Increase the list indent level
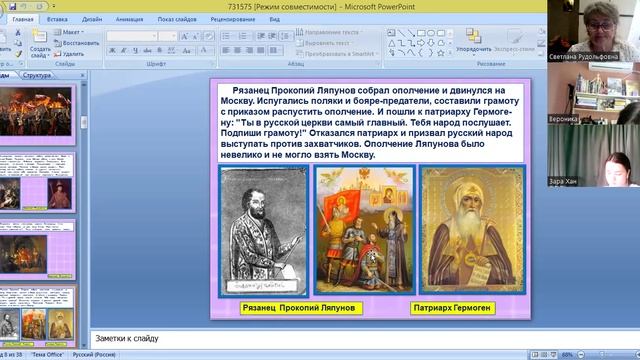The height and width of the screenshot is (360, 640). 272,36
